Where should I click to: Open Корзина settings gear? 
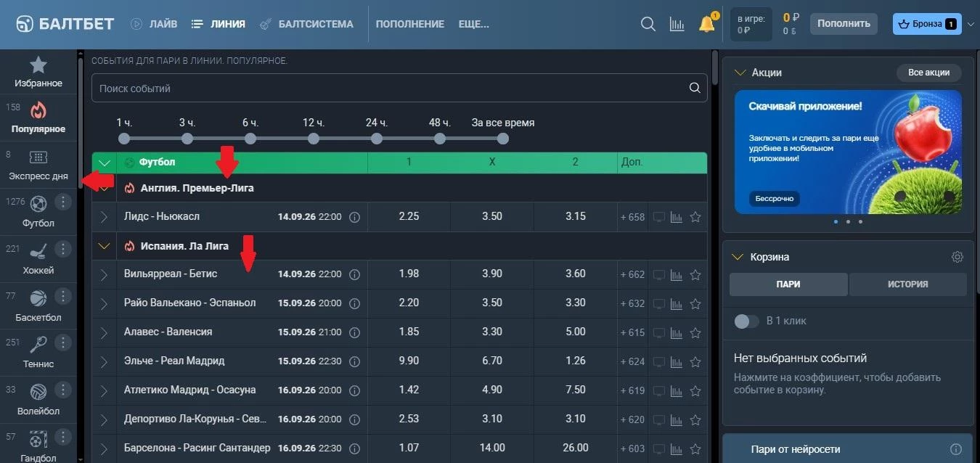pos(957,257)
